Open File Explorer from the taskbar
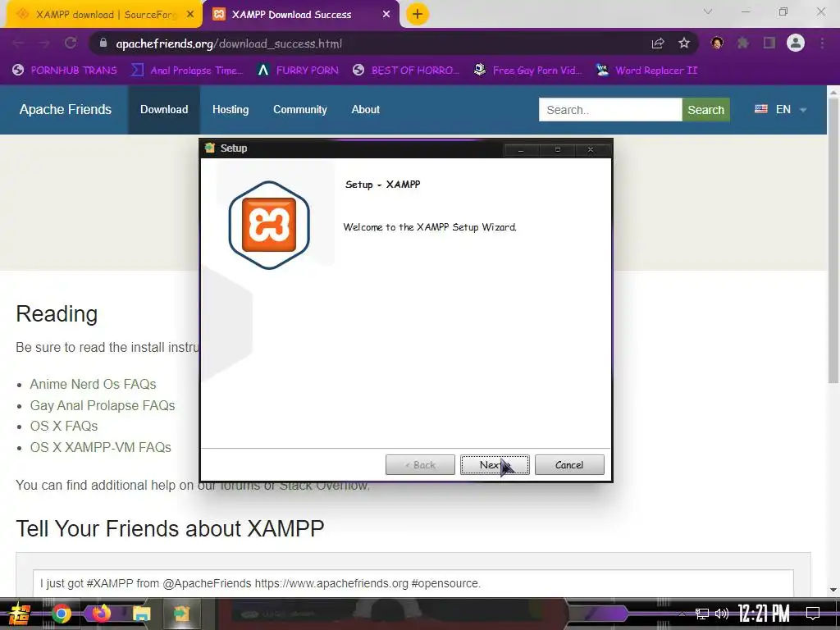The height and width of the screenshot is (630, 840). (x=141, y=614)
